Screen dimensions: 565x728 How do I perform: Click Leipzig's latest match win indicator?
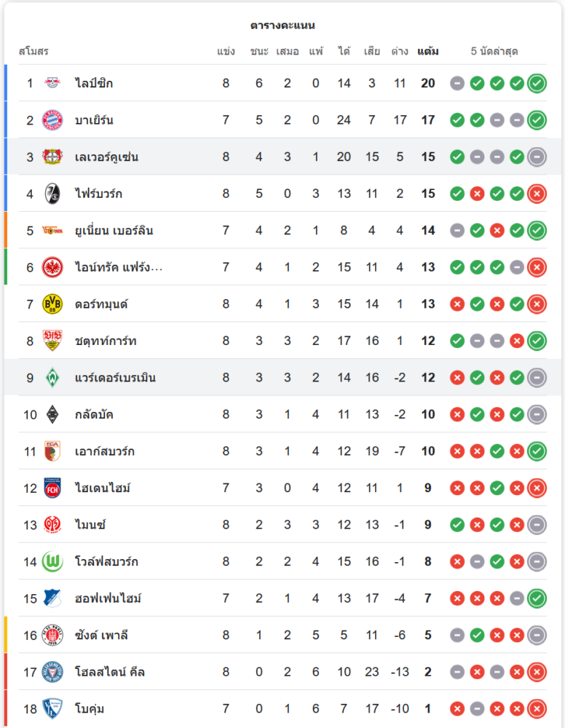click(x=537, y=83)
